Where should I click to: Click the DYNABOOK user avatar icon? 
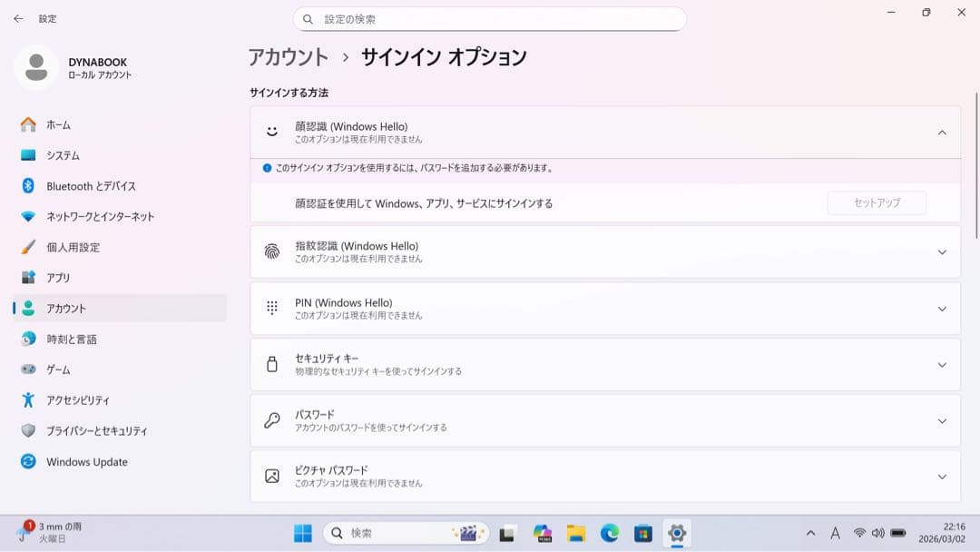click(x=36, y=67)
